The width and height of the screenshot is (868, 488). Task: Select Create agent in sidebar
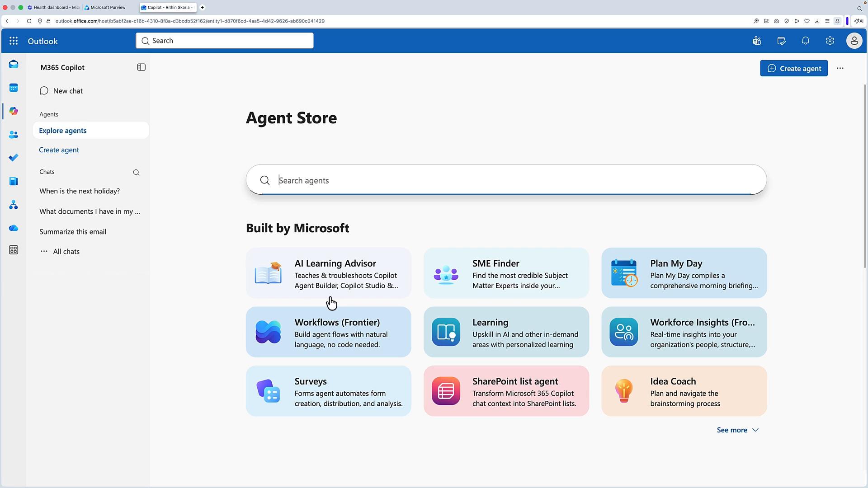(x=59, y=150)
